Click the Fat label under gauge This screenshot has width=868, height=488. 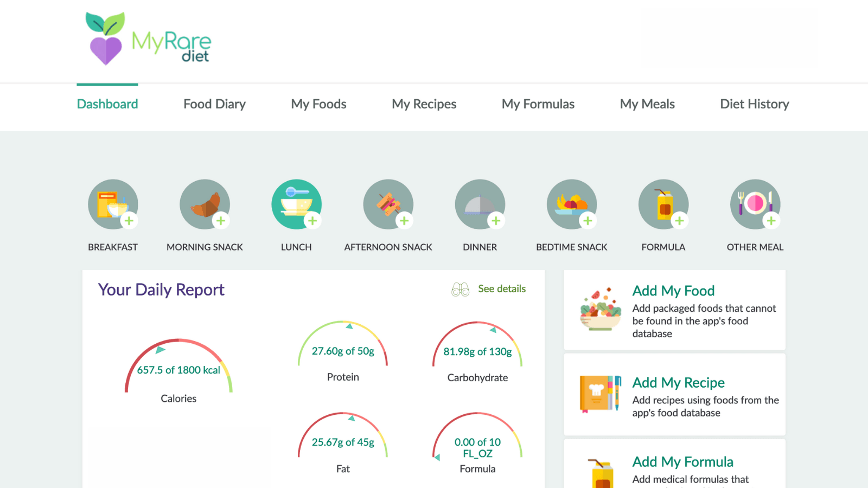pyautogui.click(x=343, y=469)
